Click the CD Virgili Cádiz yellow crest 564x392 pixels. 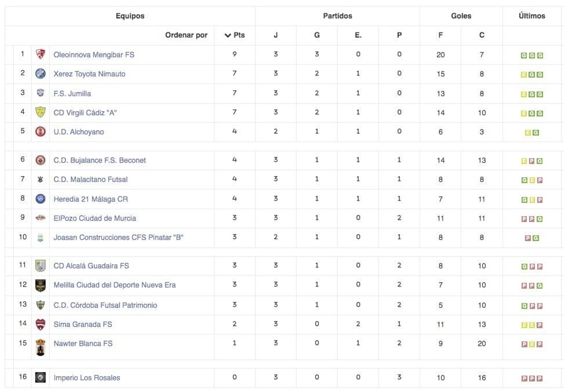coord(41,112)
